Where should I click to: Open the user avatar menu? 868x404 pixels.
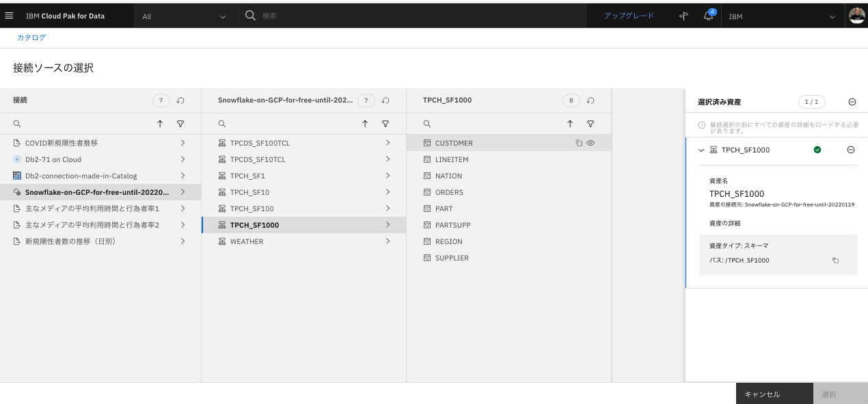tap(857, 16)
